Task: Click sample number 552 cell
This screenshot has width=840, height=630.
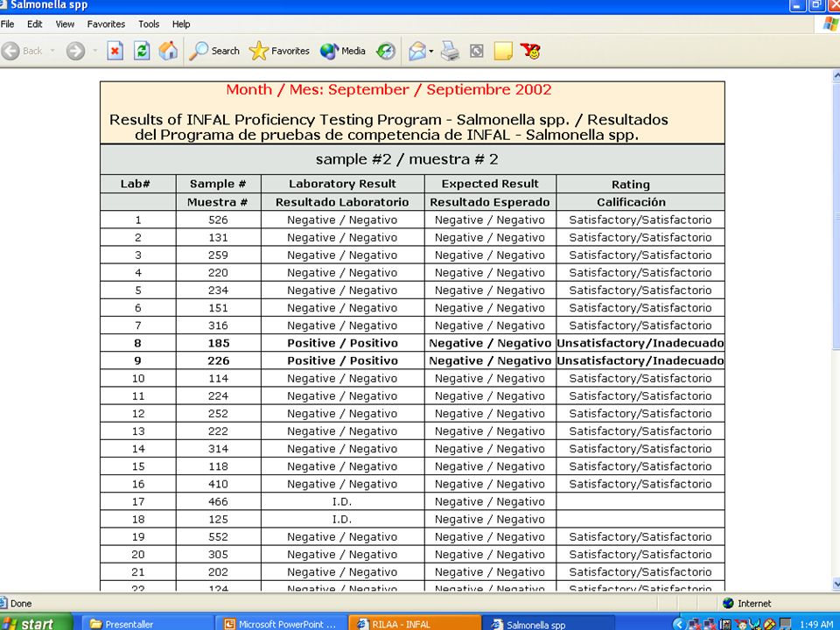Action: [x=218, y=536]
